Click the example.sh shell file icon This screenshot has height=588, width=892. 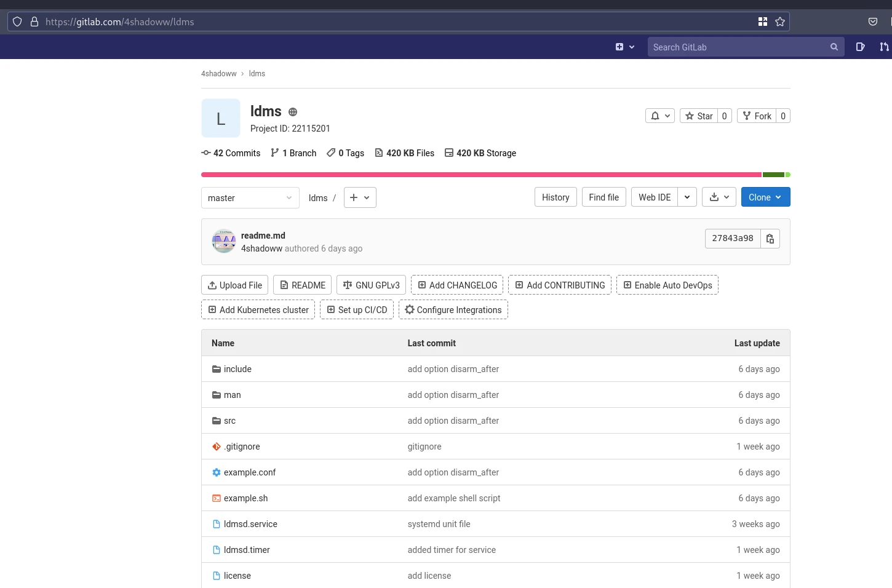coord(217,498)
